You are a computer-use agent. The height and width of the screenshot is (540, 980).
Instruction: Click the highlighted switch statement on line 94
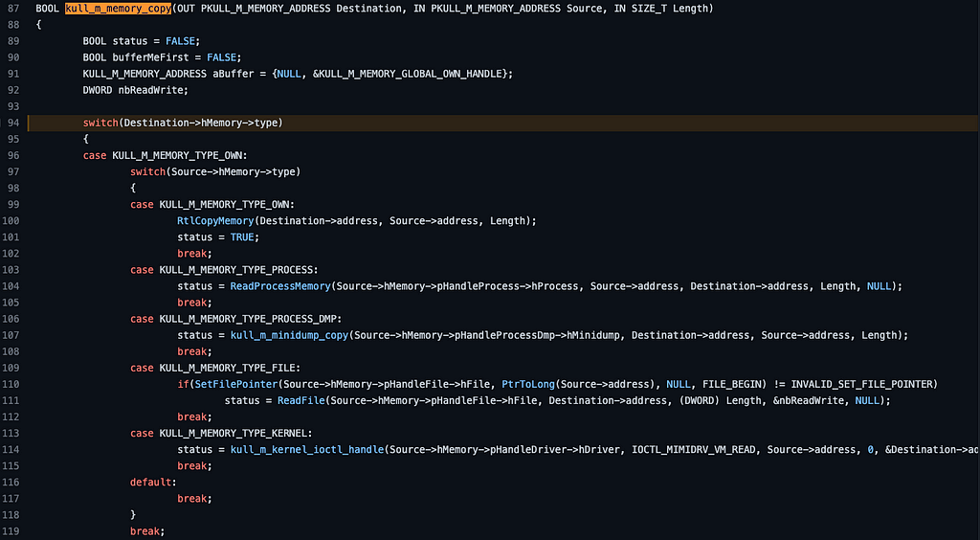click(x=183, y=123)
